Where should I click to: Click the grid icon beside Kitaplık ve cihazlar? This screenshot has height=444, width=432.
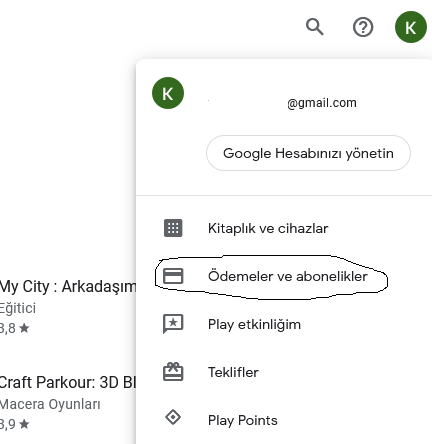click(x=173, y=228)
